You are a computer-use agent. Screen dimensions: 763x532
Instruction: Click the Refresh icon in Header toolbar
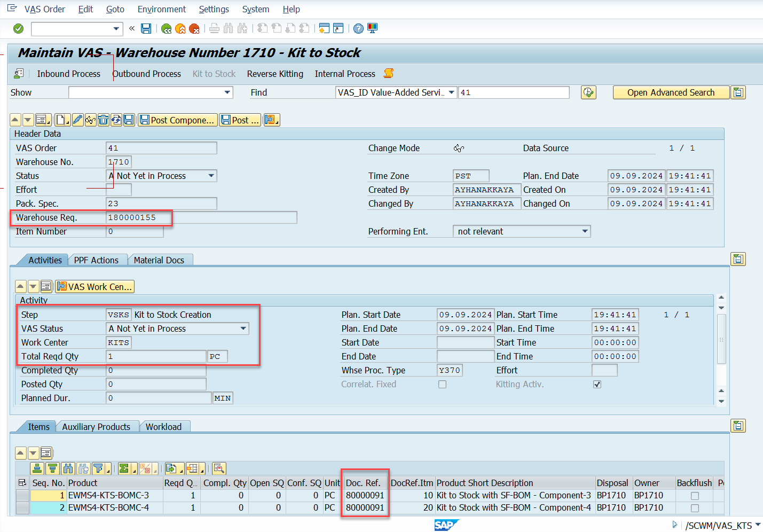(116, 120)
